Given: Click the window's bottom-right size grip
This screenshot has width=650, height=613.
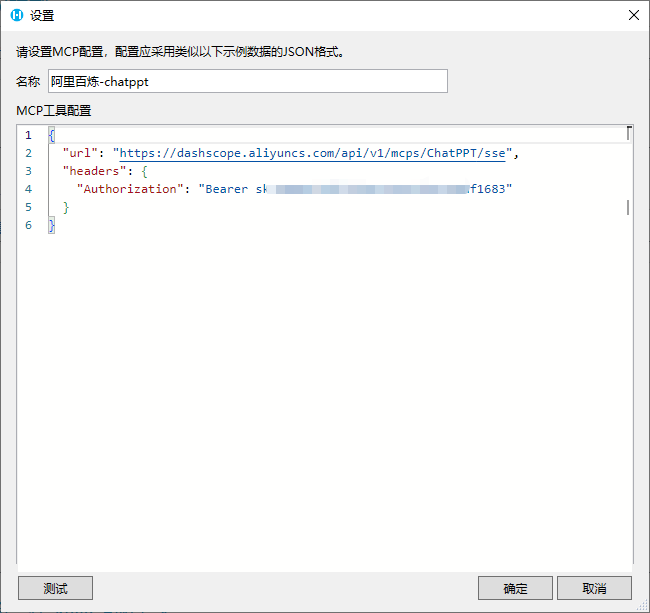Looking at the screenshot, I should (x=643, y=606).
